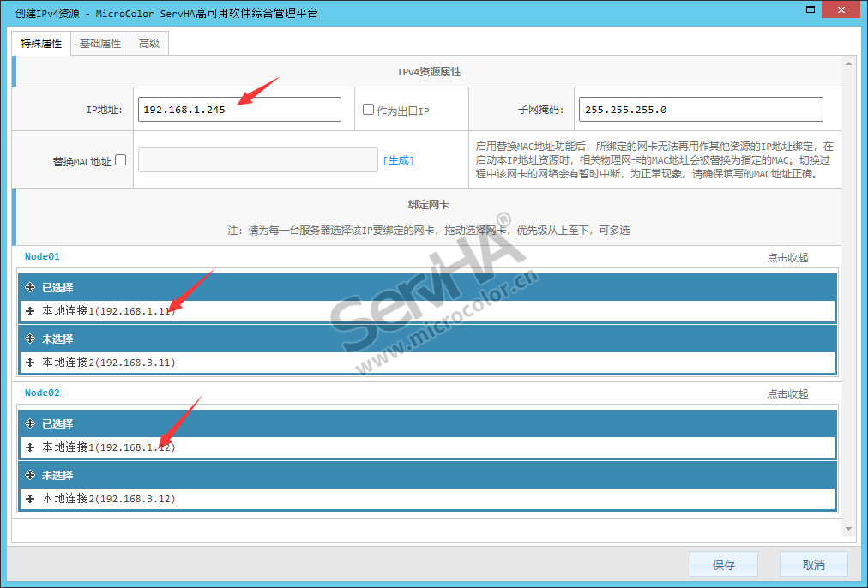Viewport: 868px width, 588px height.
Task: Open the 高级 tab
Action: click(x=149, y=43)
